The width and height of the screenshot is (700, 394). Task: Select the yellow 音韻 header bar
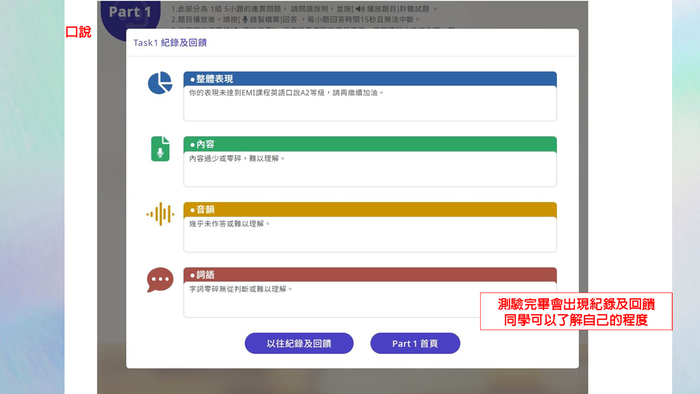point(370,209)
